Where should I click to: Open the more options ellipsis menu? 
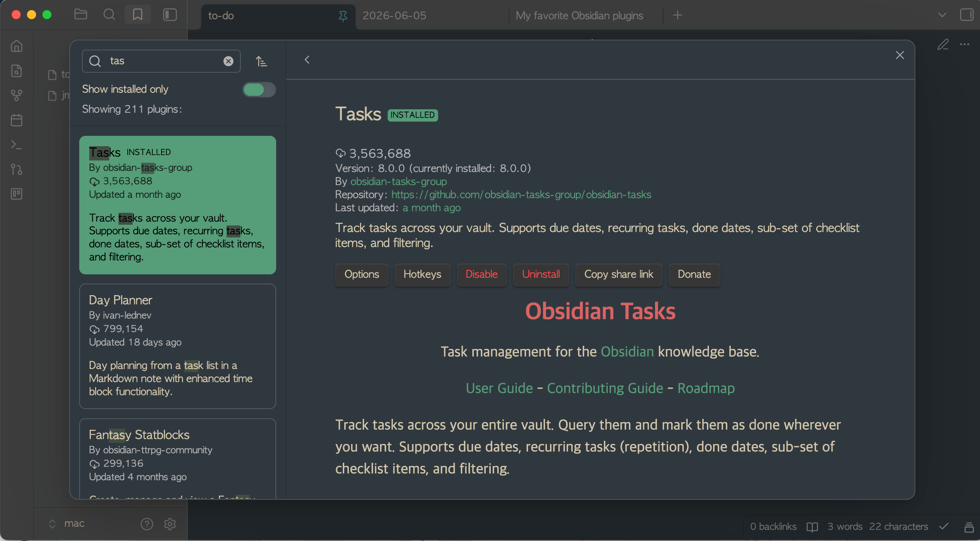pyautogui.click(x=965, y=45)
